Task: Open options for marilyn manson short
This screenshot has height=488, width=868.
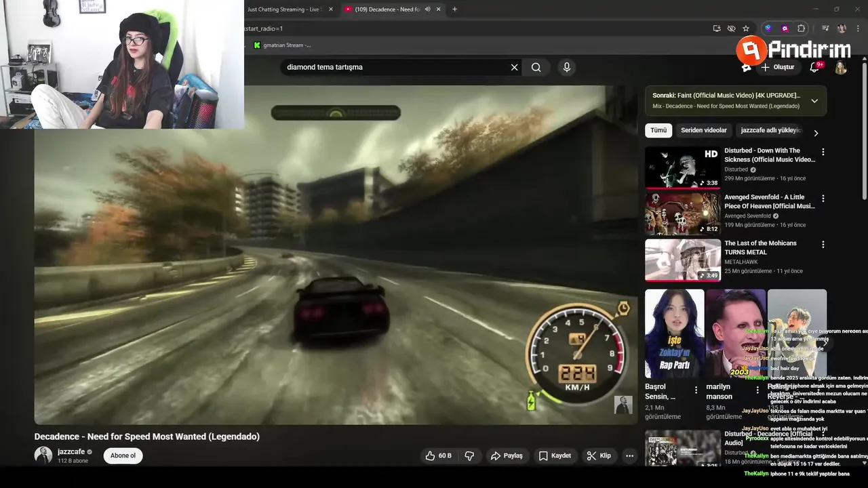Action: coord(757,390)
